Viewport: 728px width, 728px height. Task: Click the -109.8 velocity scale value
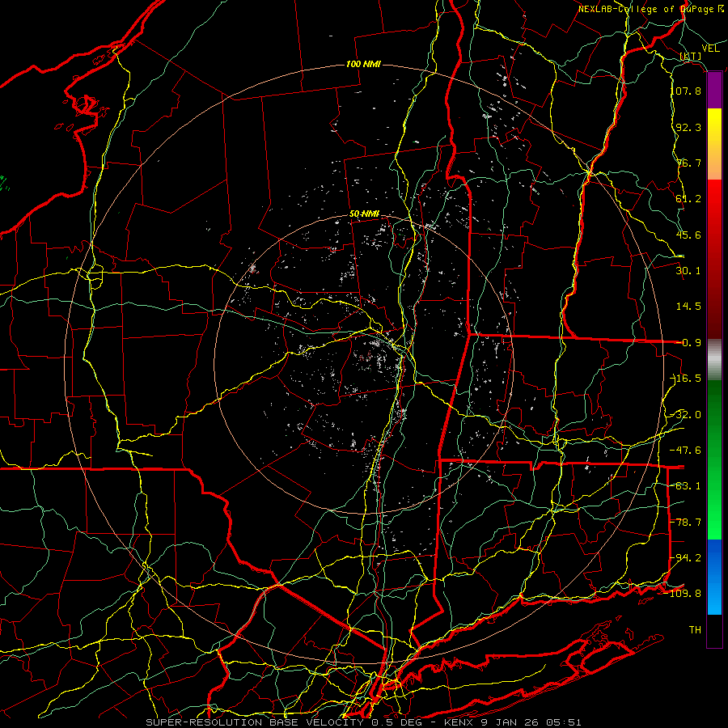pos(684,594)
